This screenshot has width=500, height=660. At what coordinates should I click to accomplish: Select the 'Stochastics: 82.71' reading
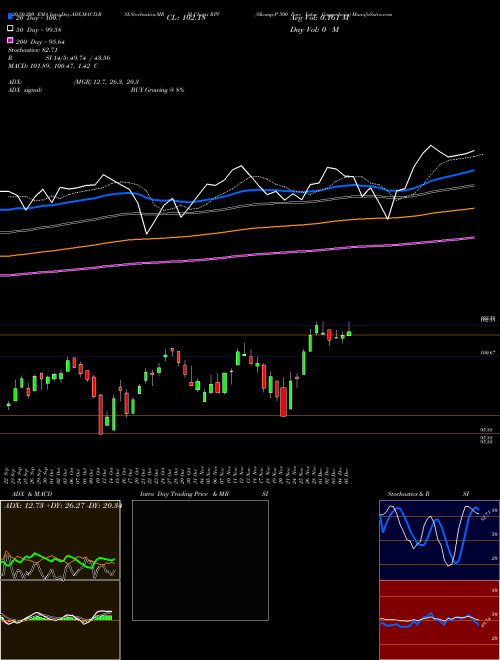[33, 50]
